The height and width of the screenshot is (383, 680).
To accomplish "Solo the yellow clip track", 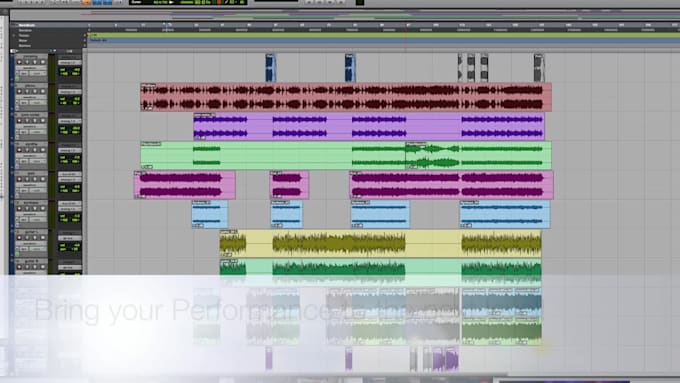I will pyautogui.click(x=35, y=238).
